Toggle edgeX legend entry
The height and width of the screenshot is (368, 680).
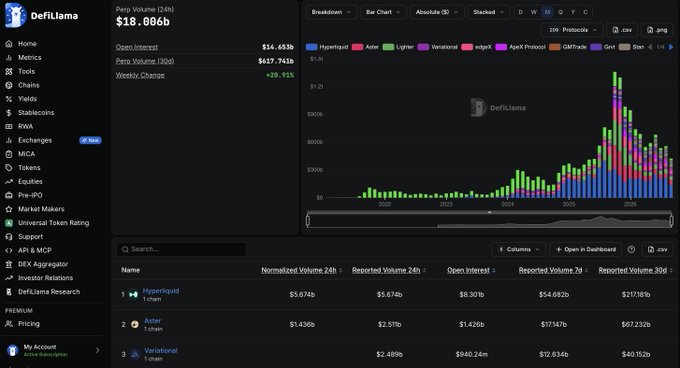tap(477, 47)
